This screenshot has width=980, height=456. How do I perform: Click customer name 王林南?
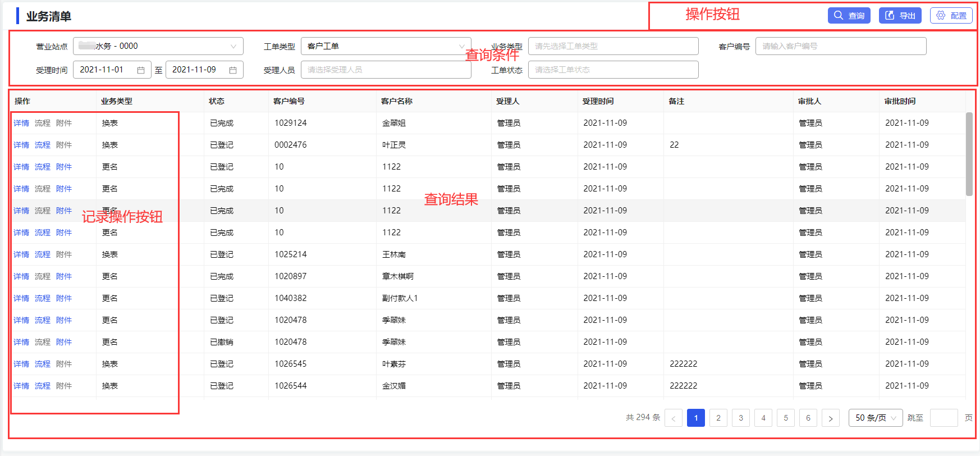click(x=394, y=254)
